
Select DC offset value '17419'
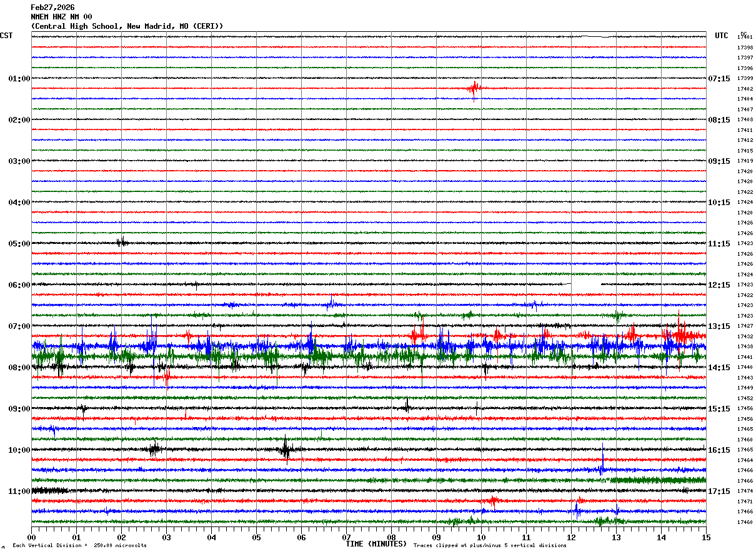(x=745, y=161)
